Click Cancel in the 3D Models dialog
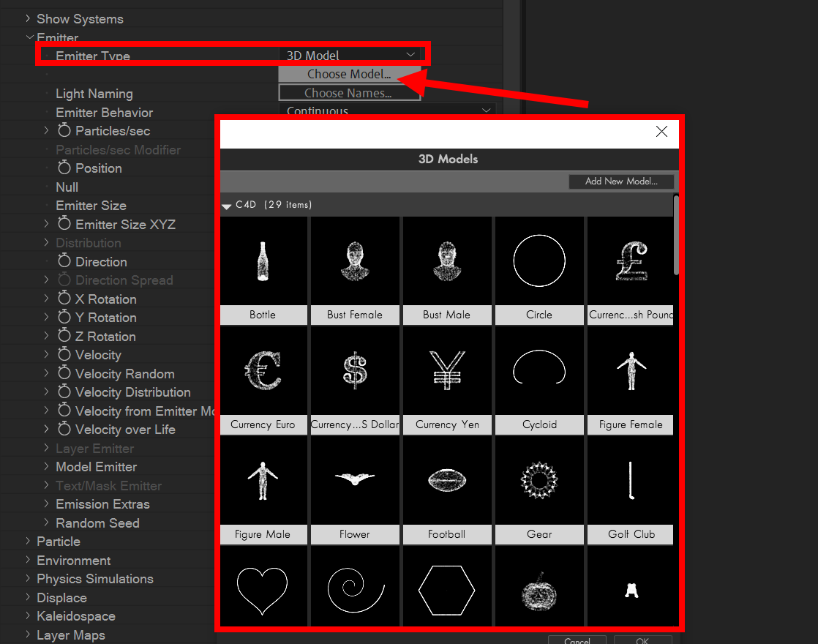Image resolution: width=818 pixels, height=644 pixels. tap(577, 640)
